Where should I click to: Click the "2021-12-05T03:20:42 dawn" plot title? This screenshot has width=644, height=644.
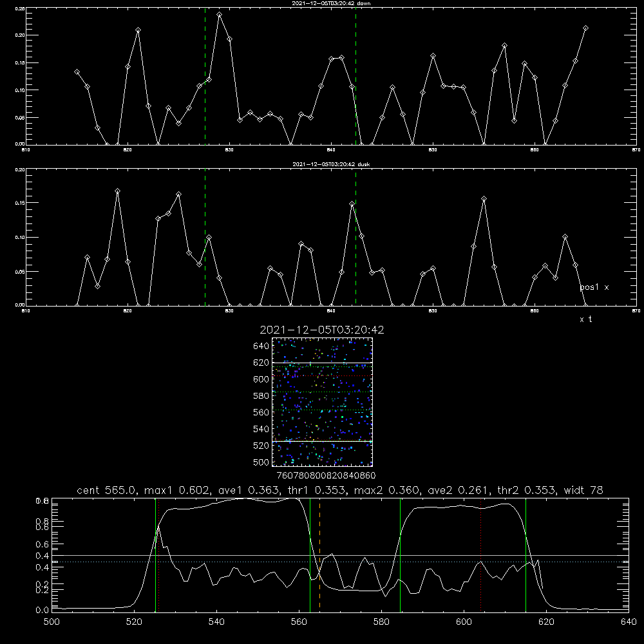click(x=331, y=3)
